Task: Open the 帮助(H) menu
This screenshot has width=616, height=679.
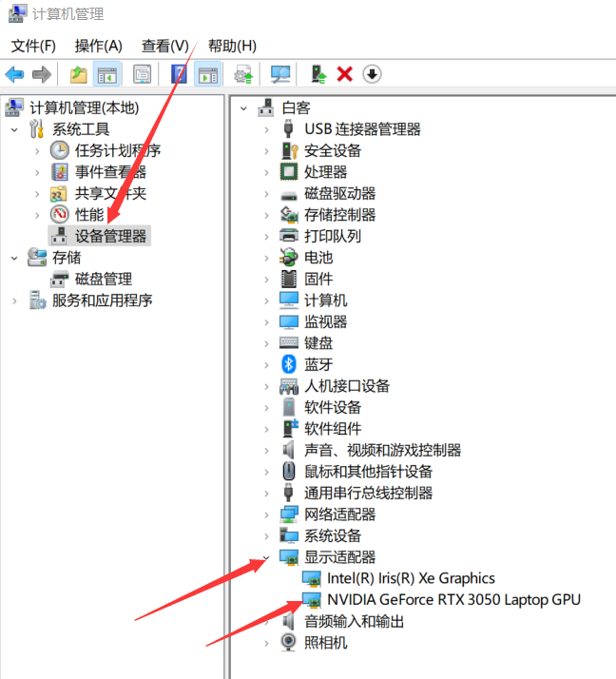Action: (232, 46)
